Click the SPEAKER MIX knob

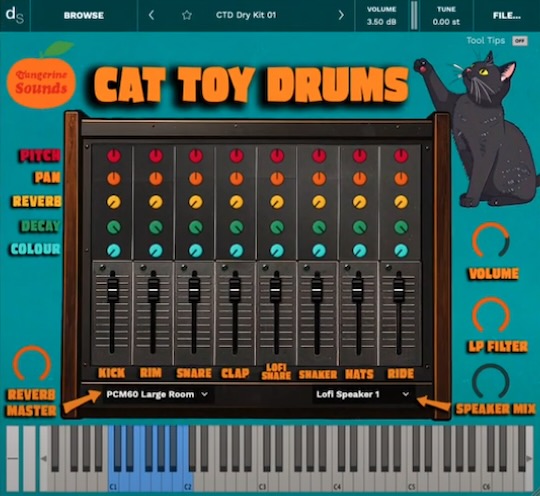[x=490, y=382]
